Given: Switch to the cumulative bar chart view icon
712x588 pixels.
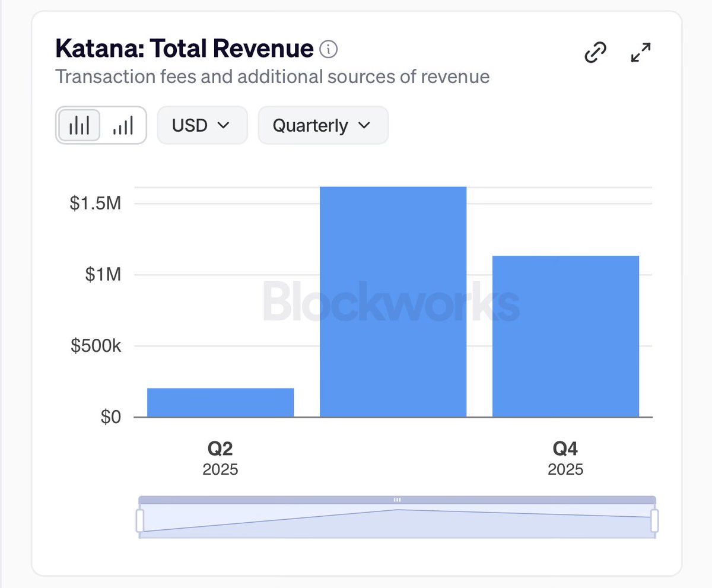Looking at the screenshot, I should [123, 125].
